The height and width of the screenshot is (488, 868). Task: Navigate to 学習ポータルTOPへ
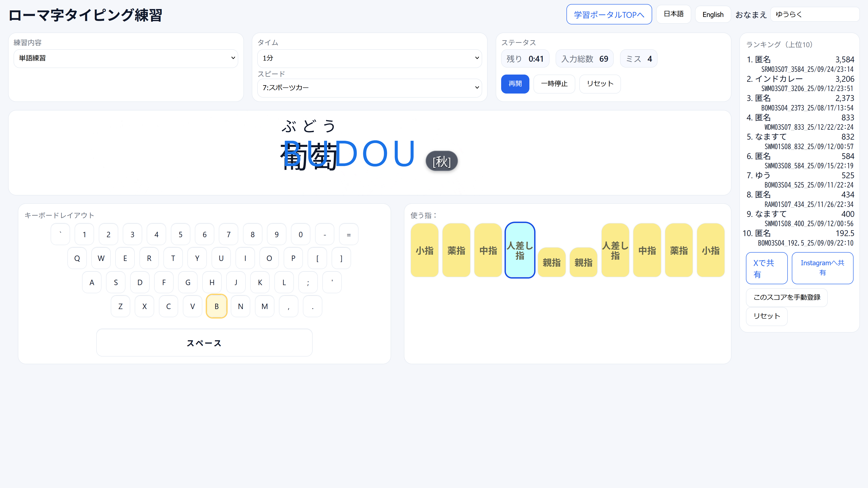coord(609,14)
